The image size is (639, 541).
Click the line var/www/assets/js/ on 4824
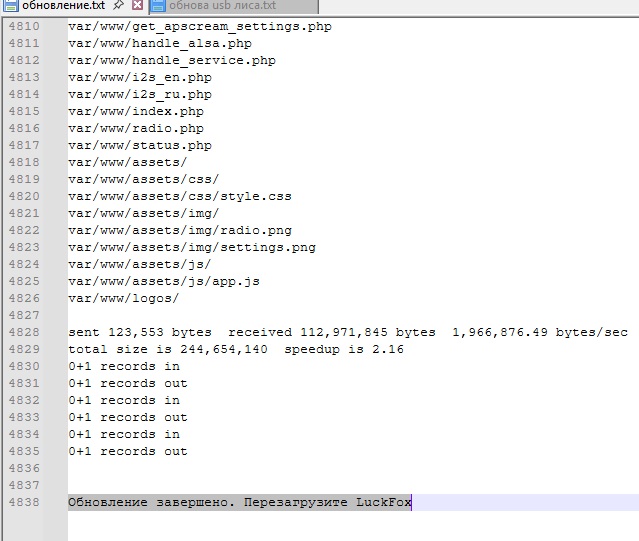140,264
